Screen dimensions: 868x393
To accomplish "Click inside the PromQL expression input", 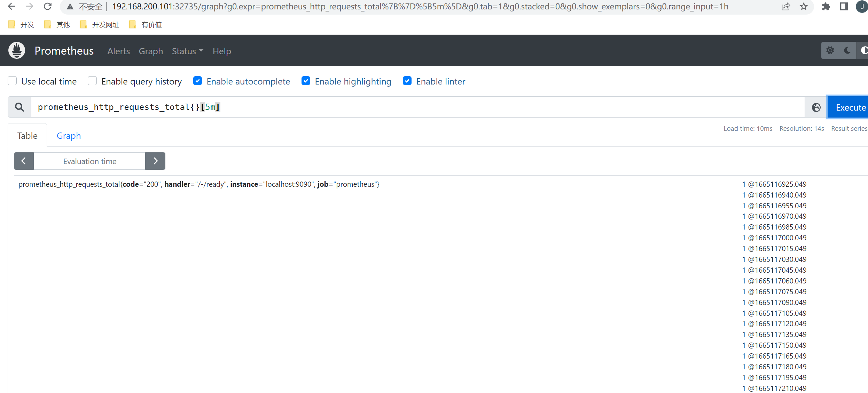I will pyautogui.click(x=418, y=107).
